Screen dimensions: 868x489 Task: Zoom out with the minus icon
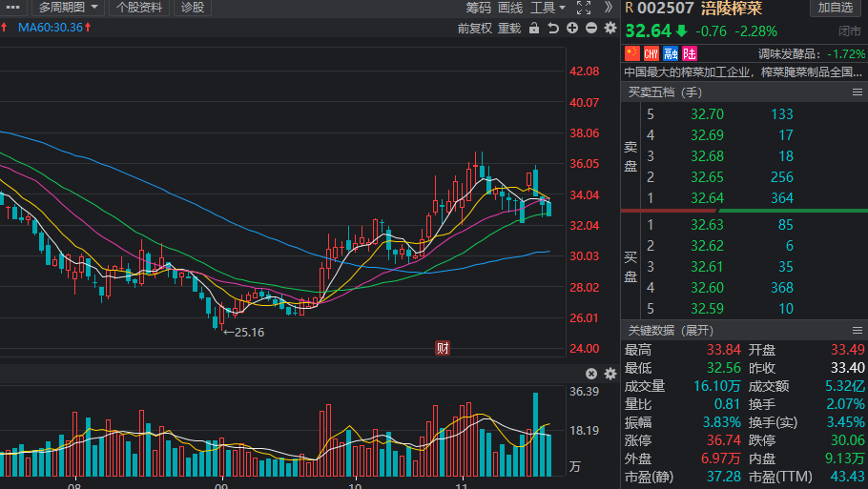(591, 28)
